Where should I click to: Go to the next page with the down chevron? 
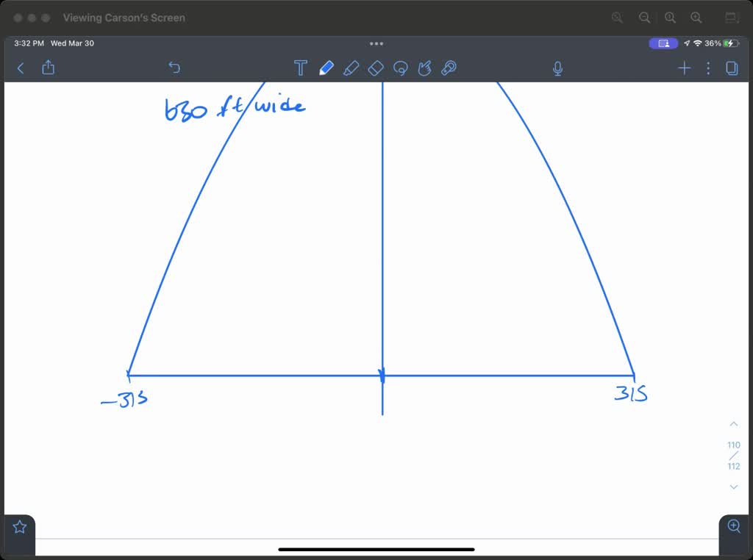tap(733, 487)
